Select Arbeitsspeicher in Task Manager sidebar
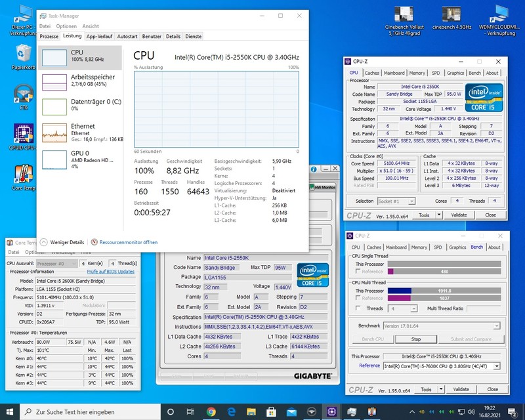 (80, 82)
